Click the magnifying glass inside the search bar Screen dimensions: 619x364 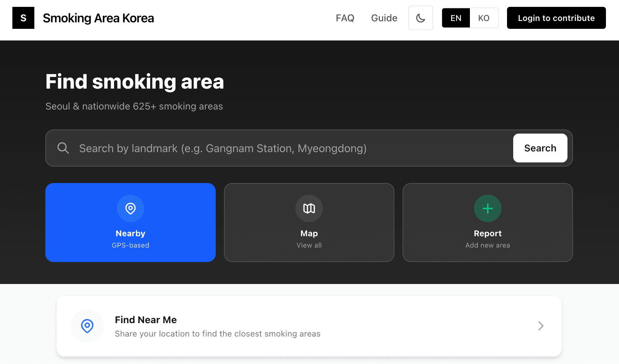pos(63,148)
